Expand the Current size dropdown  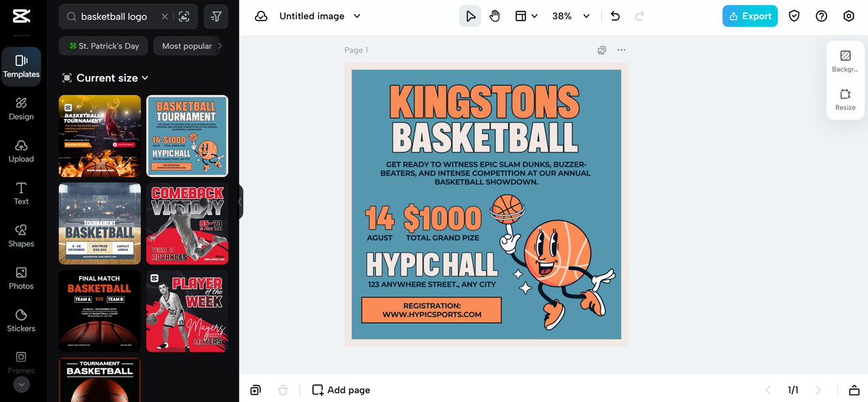click(105, 78)
